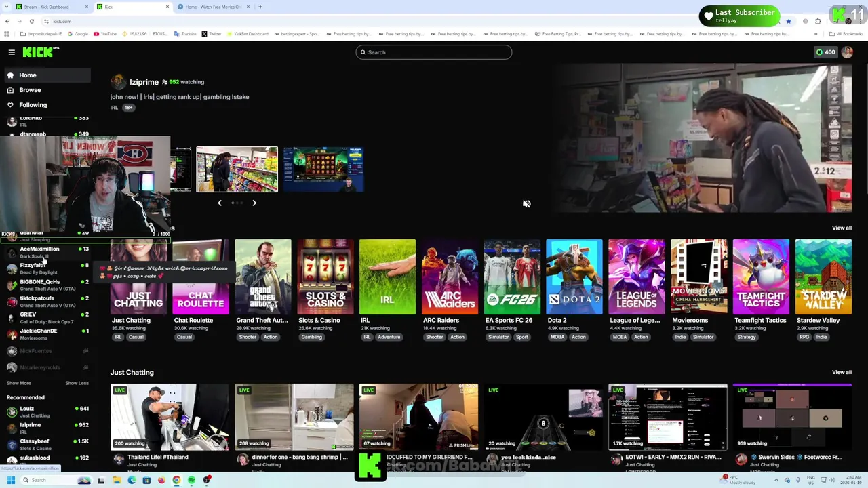
Task: Go to previous featured stream arrow
Action: (219, 203)
